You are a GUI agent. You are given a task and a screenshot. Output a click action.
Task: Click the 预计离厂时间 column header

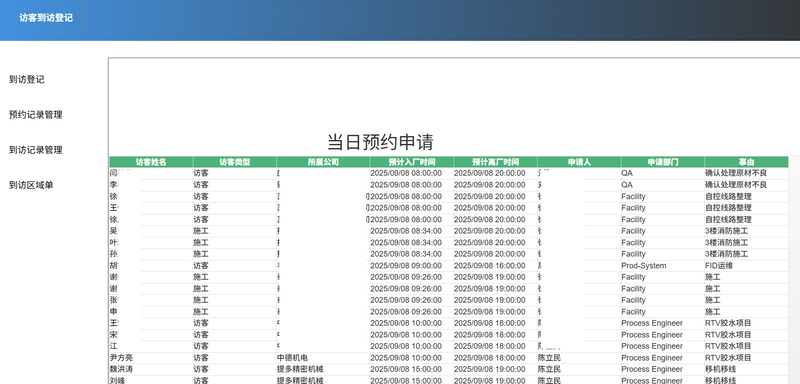(495, 162)
